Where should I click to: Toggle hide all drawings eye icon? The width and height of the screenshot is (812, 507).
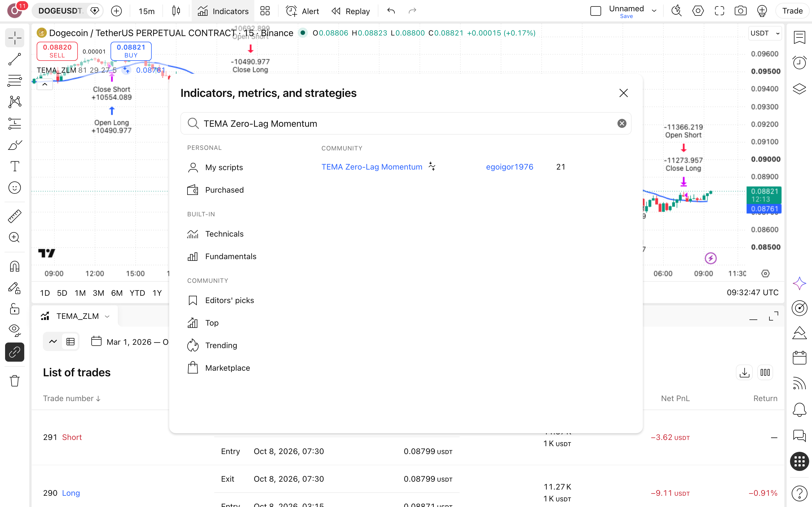coord(14,330)
